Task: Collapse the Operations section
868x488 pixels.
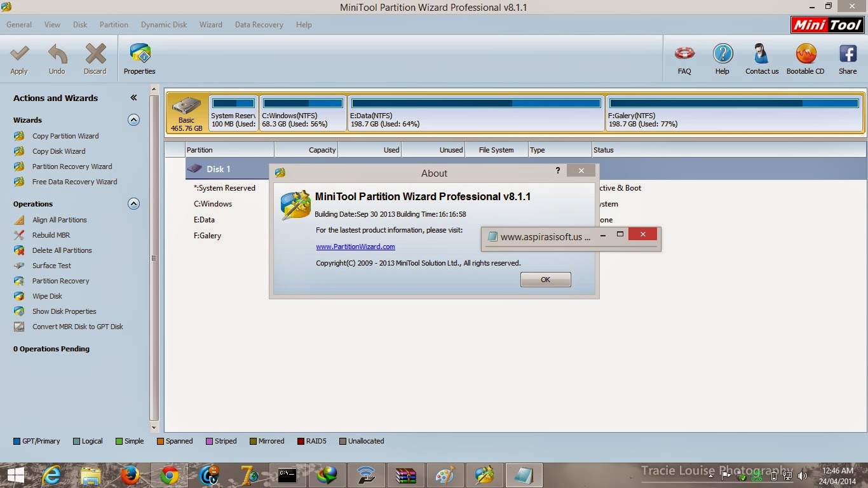Action: tap(133, 204)
